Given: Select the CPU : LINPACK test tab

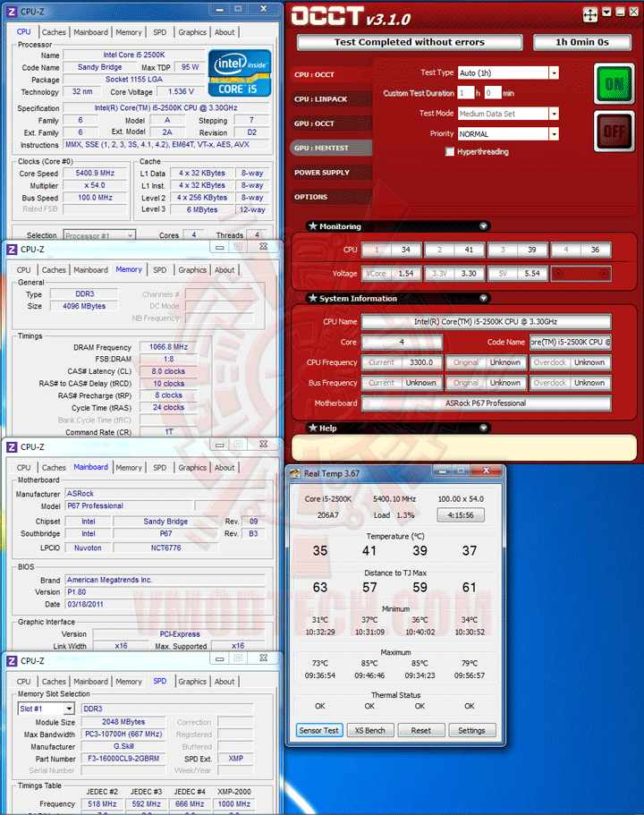Looking at the screenshot, I should [332, 98].
